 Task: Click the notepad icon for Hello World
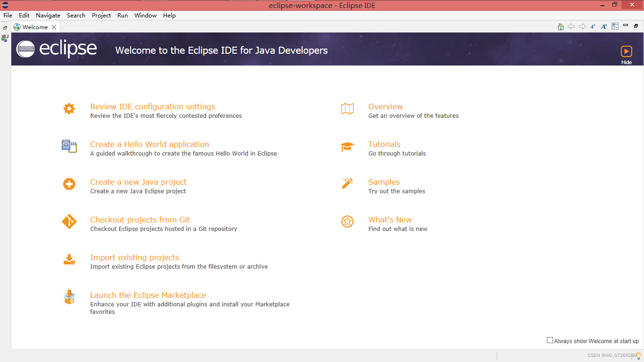[69, 146]
